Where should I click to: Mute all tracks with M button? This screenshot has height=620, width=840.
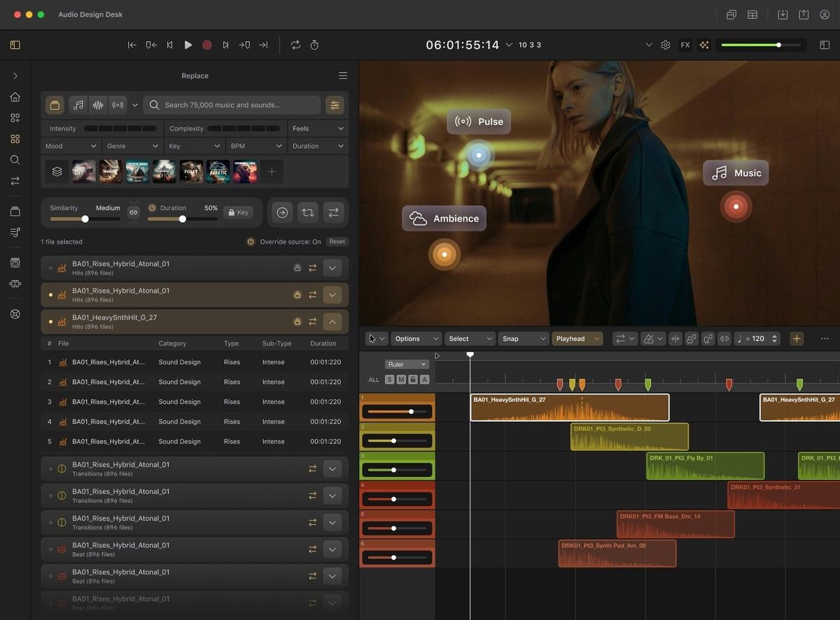pos(401,380)
